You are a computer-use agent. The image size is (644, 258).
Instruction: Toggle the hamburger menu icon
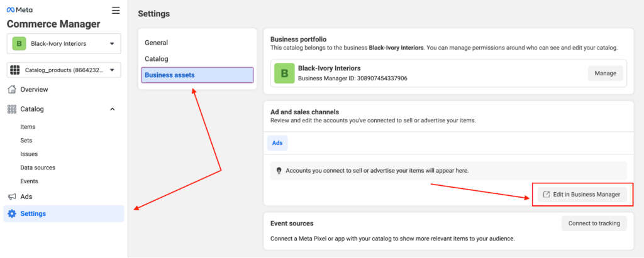point(116,11)
